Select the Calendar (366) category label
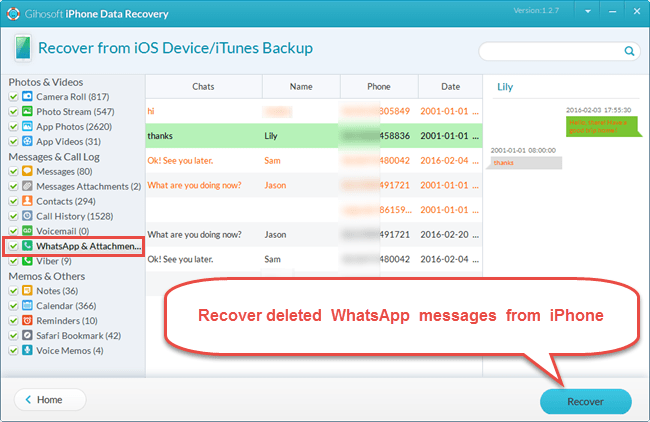Viewport: 650px width, 422px height. click(66, 306)
